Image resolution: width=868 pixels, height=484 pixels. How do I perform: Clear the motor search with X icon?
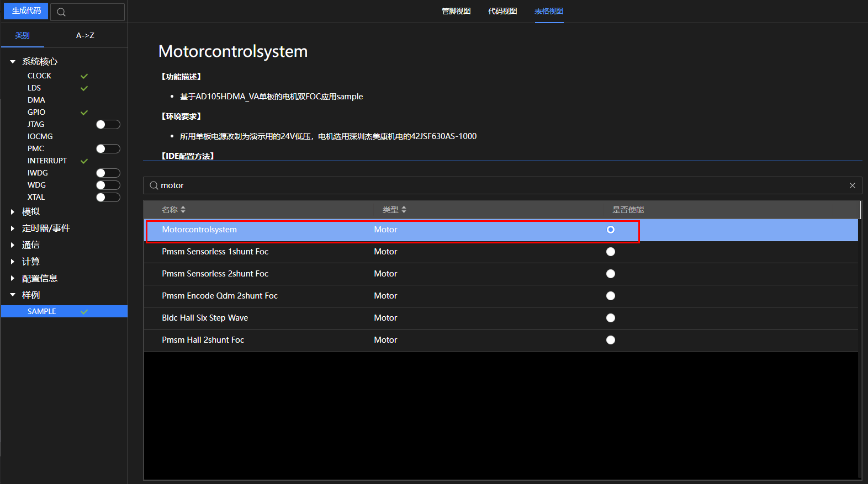pos(852,185)
